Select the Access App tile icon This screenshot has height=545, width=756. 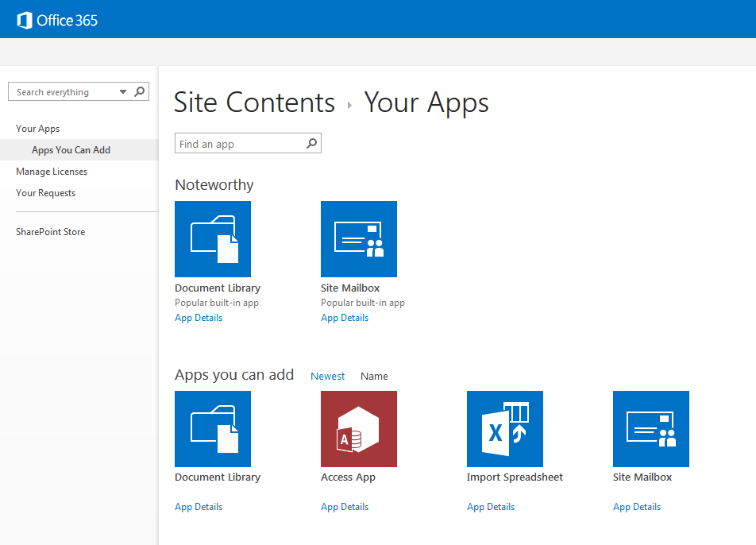(x=359, y=429)
